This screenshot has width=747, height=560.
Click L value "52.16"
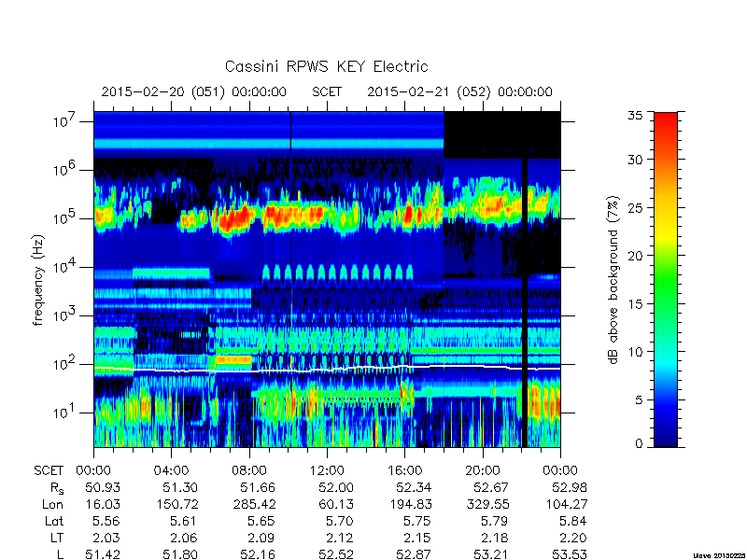pos(258,554)
